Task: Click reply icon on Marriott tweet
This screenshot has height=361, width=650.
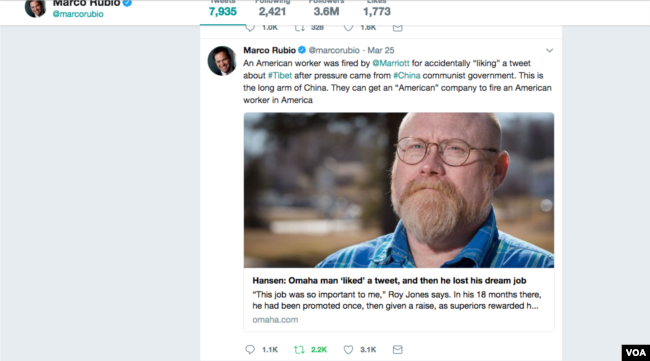Action: click(x=250, y=349)
